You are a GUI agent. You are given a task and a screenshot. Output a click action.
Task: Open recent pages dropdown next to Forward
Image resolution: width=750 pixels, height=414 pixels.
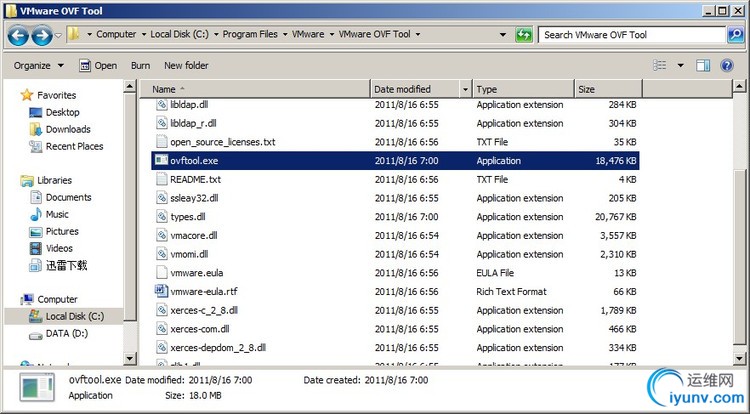point(58,35)
